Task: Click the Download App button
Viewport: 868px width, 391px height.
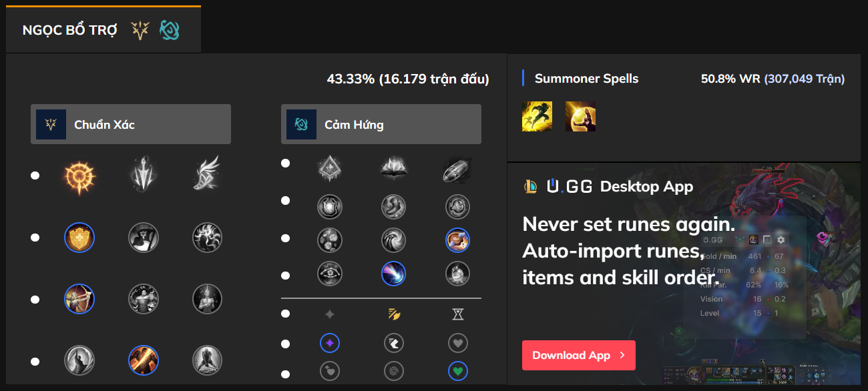Action: [578, 355]
